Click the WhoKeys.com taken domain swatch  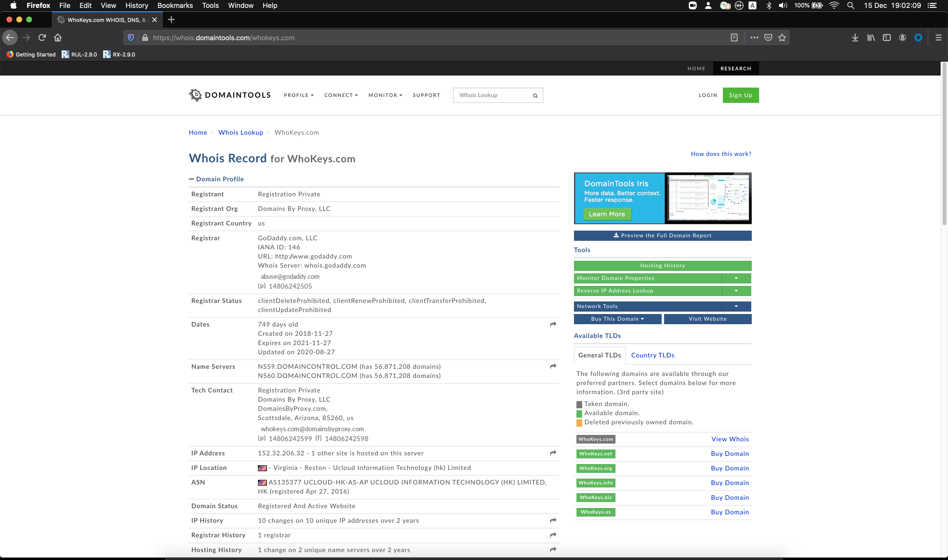[x=596, y=439]
